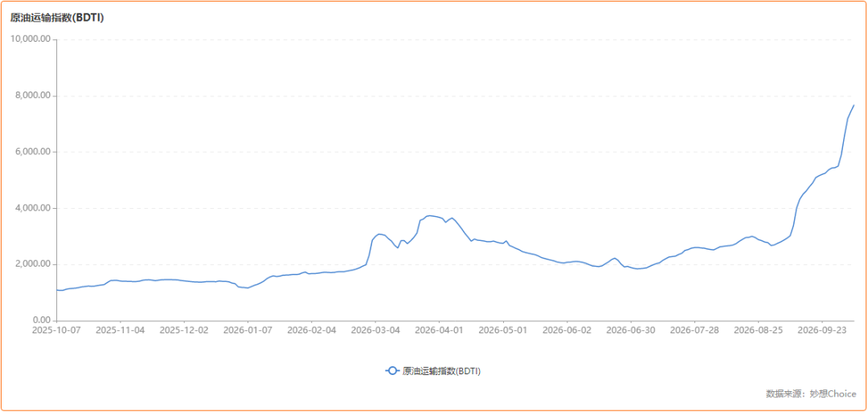Viewport: 868px width, 416px height.
Task: Click the x-axis date 2026-02-04
Action: pyautogui.click(x=312, y=330)
